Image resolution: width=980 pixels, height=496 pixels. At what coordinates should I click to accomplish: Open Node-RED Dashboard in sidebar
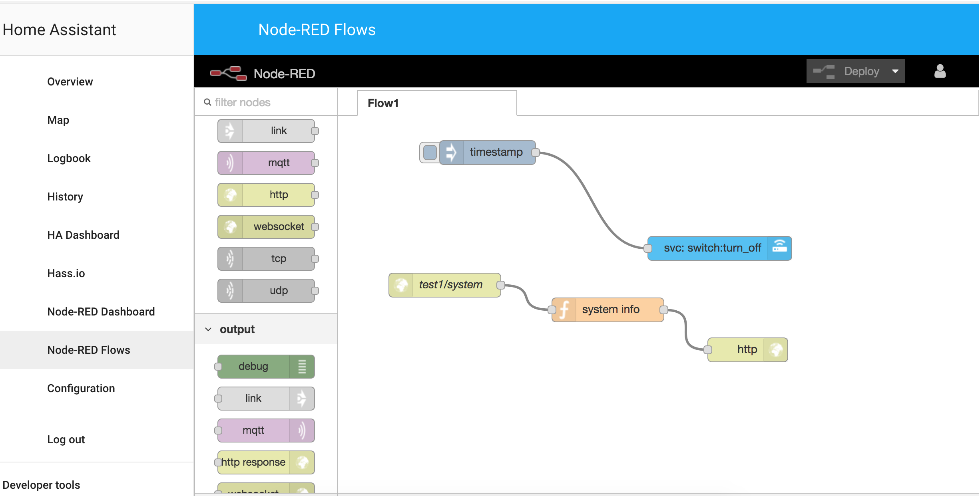click(101, 311)
